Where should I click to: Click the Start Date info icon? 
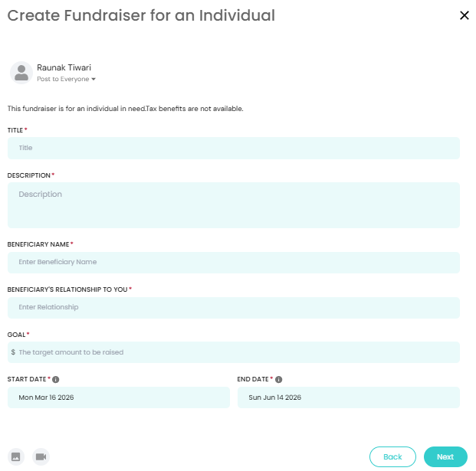pos(56,379)
